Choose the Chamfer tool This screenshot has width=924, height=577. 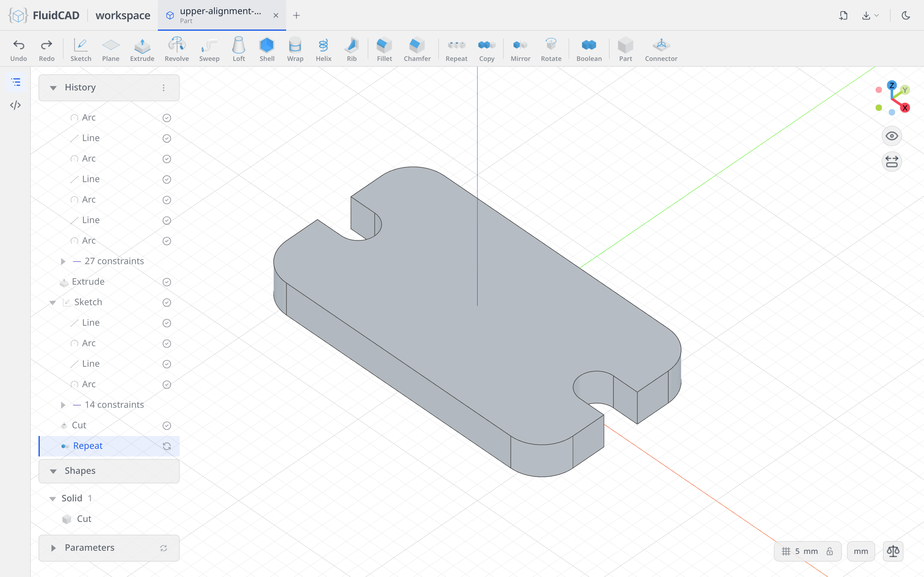(417, 49)
